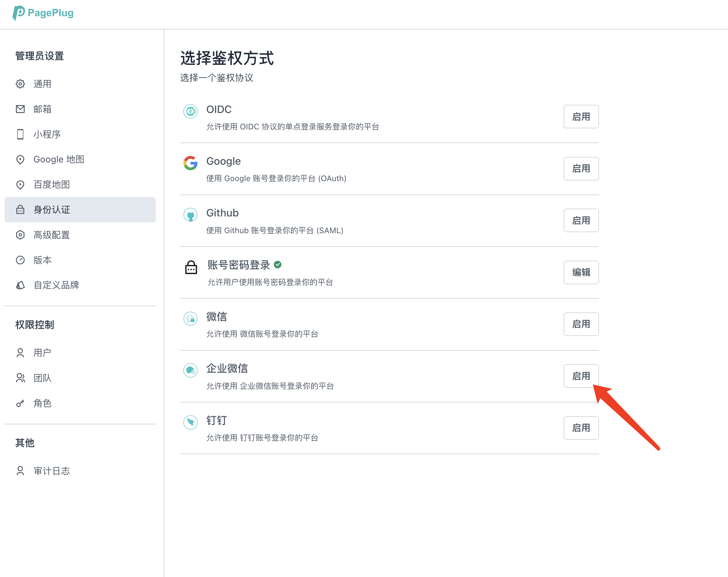
Task: Open the 邮箱 settings page
Action: [80, 109]
